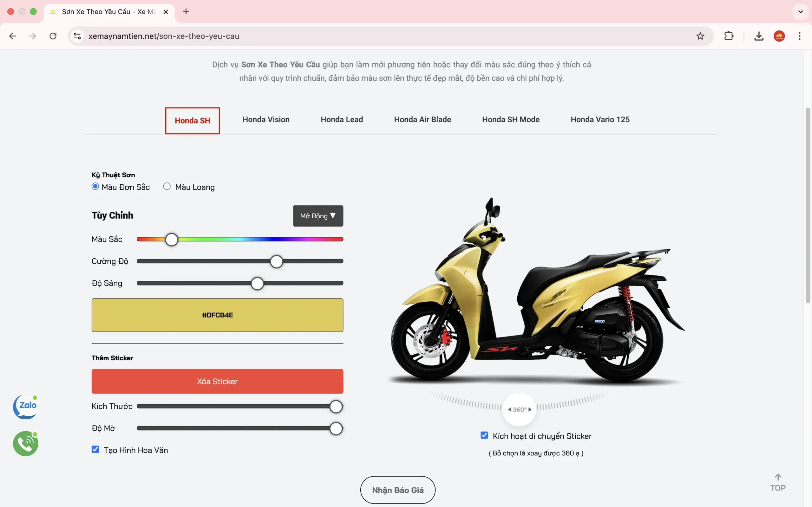Viewport: 812px width, 507px height.
Task: Disable Kích hoạt di chuyển Sticker
Action: tap(484, 435)
